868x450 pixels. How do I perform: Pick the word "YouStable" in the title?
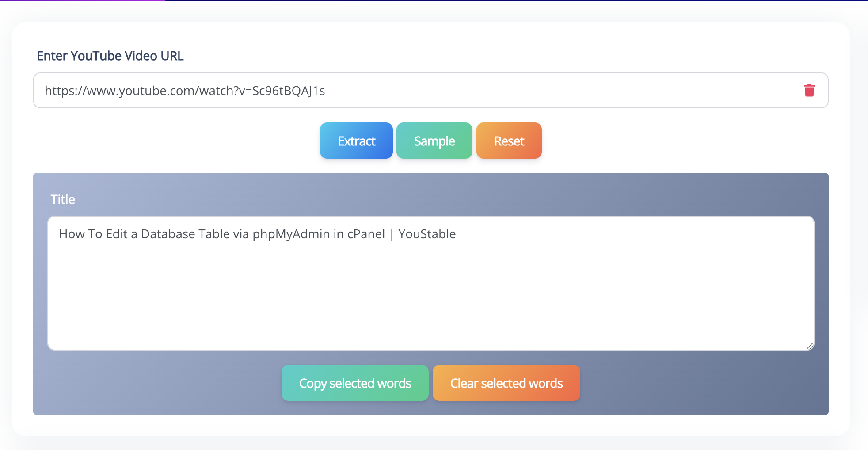tap(426, 234)
